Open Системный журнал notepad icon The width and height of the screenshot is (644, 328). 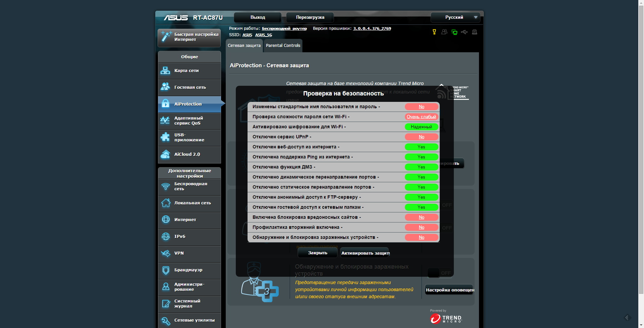[166, 304]
